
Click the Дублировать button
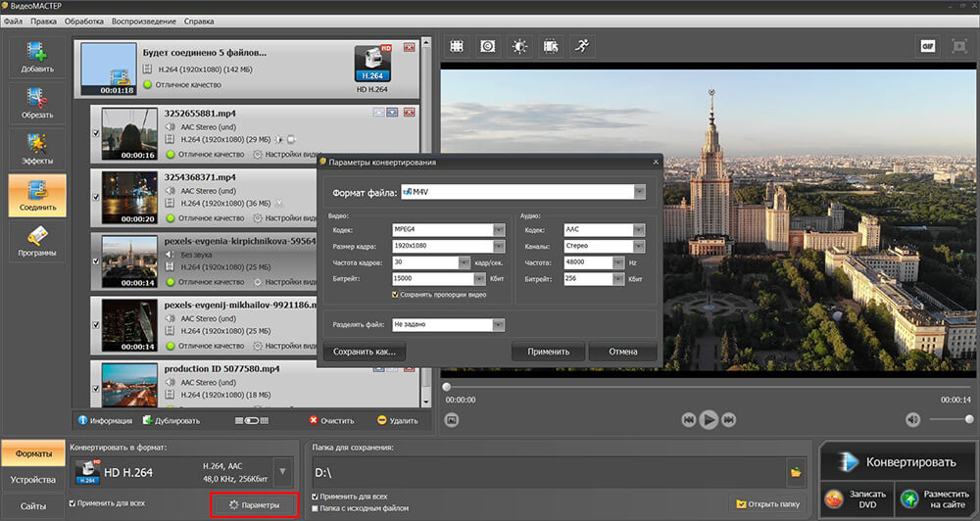click(x=171, y=420)
